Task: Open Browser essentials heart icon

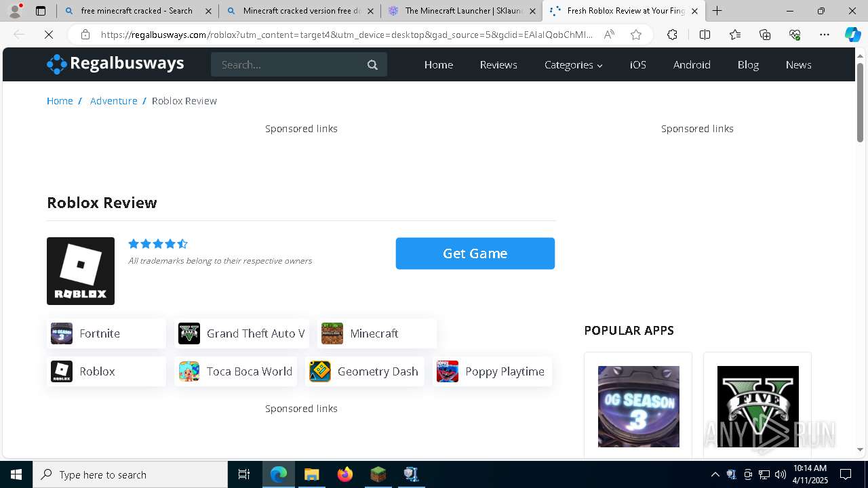Action: point(795,35)
